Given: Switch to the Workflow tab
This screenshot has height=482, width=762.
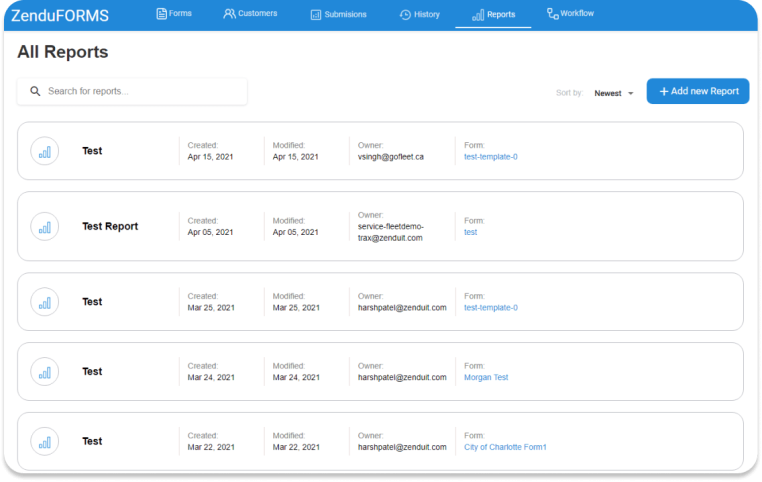Looking at the screenshot, I should [x=570, y=14].
